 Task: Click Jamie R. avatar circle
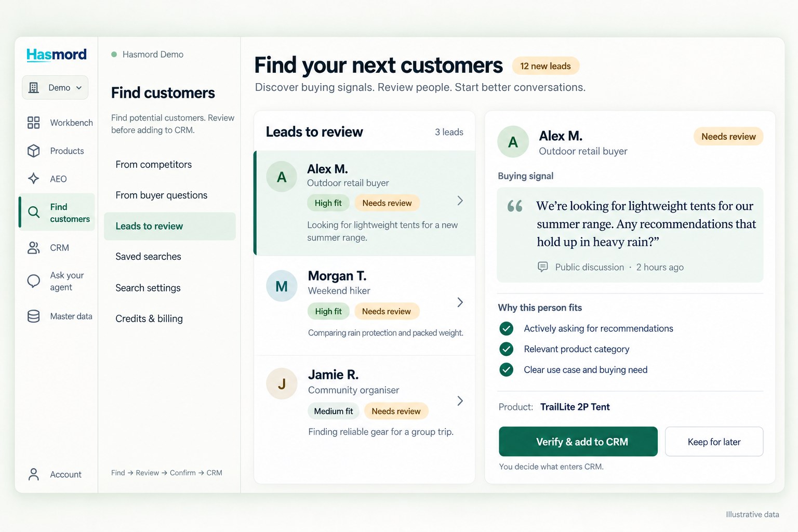tap(282, 384)
